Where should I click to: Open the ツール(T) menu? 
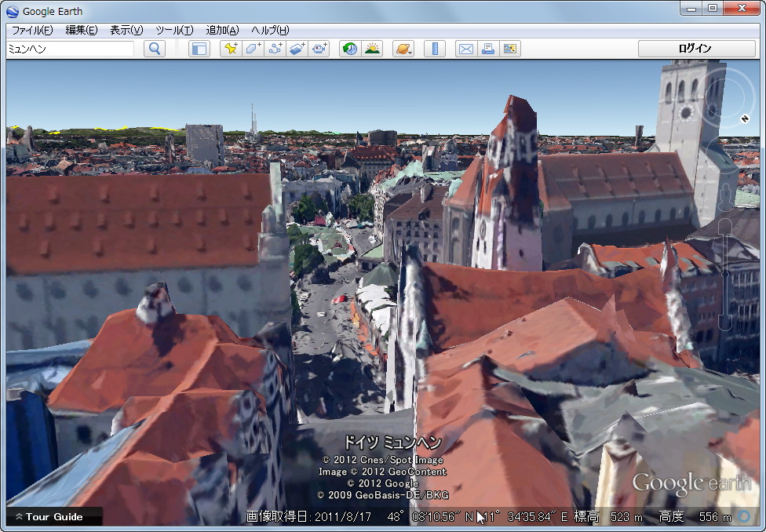coord(174,30)
